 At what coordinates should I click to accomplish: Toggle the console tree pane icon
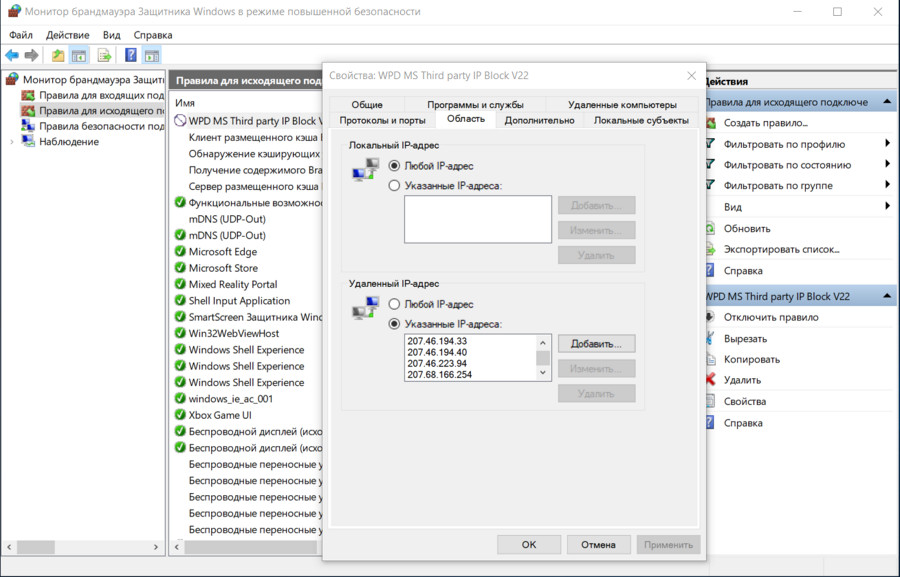(x=79, y=56)
